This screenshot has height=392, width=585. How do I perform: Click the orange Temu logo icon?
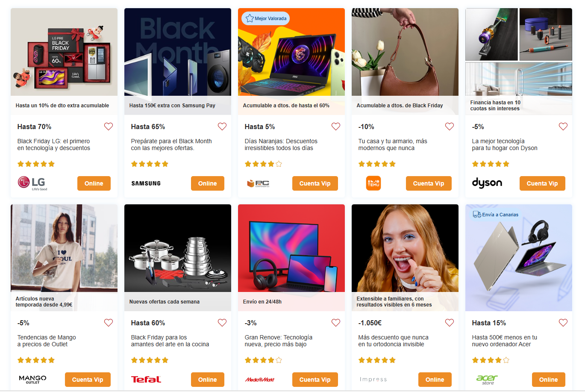click(373, 183)
